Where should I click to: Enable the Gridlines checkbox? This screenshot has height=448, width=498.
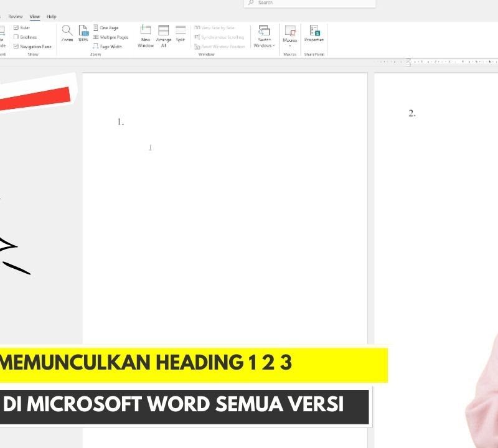pos(16,37)
